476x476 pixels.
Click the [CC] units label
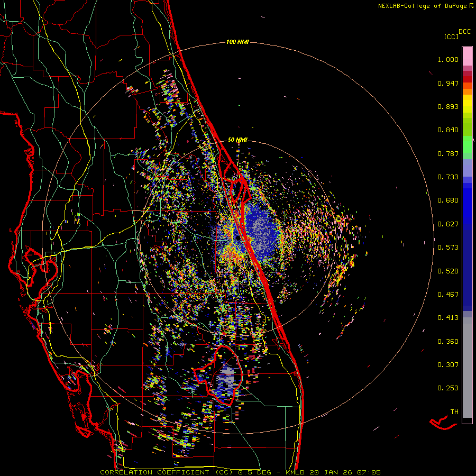pyautogui.click(x=451, y=36)
